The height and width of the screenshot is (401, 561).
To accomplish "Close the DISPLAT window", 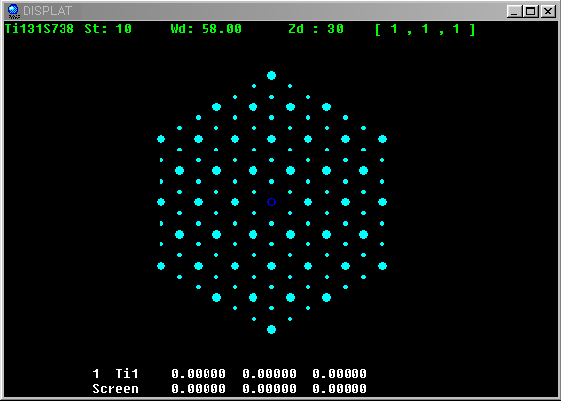I will click(x=548, y=11).
